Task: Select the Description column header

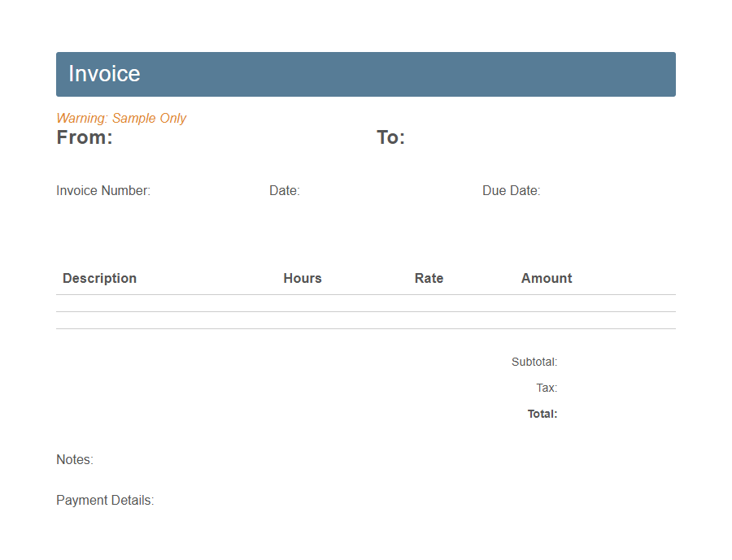Action: [99, 278]
